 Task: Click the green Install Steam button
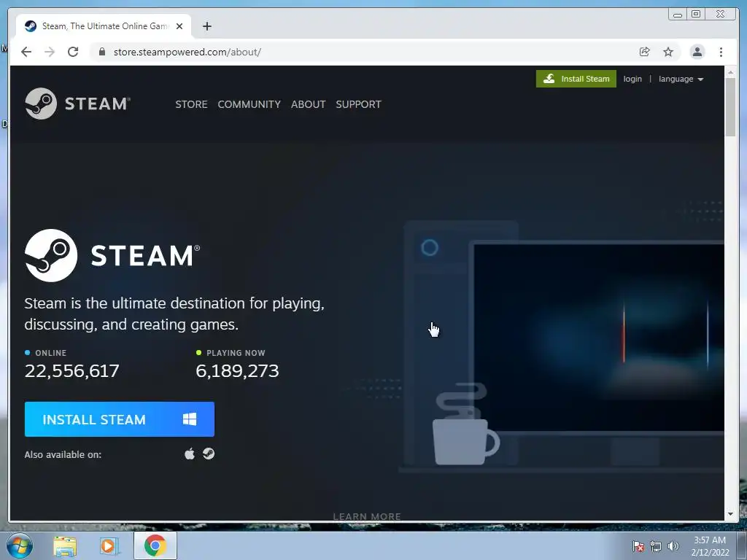tap(576, 79)
